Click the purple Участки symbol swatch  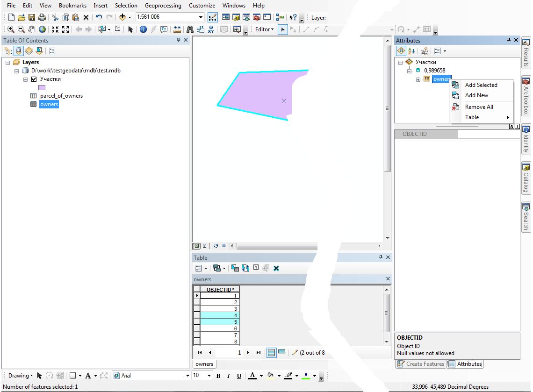pos(42,87)
